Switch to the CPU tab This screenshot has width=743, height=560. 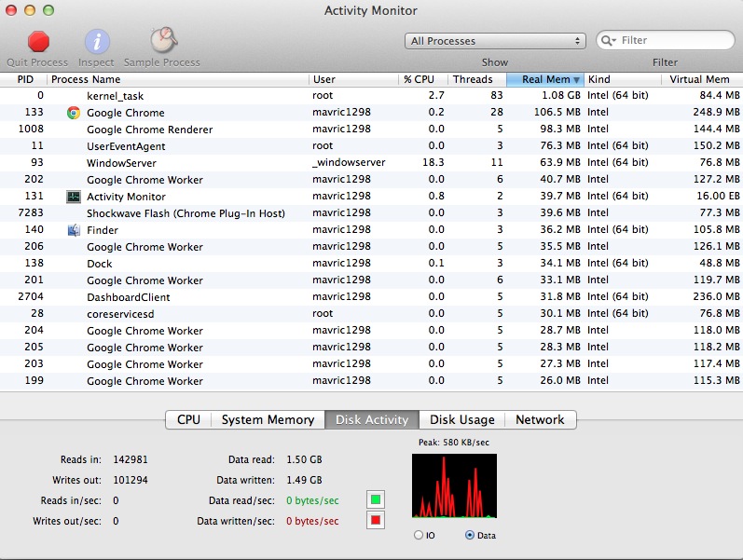click(x=188, y=419)
